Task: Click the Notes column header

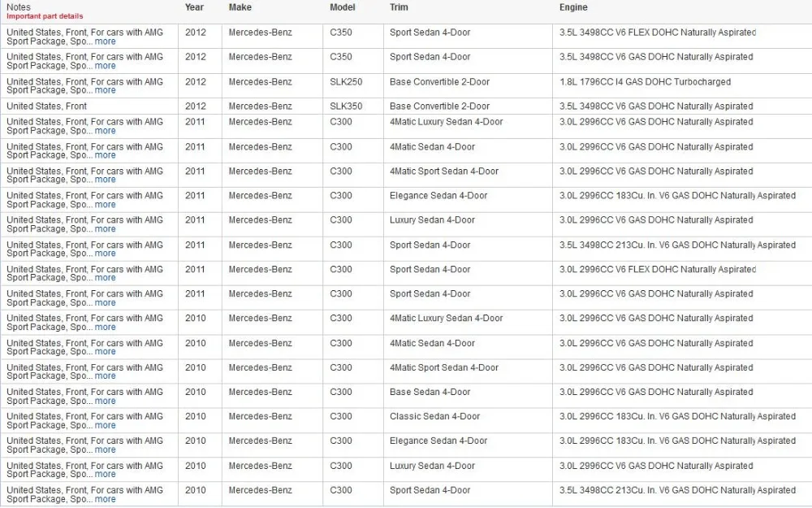Action: click(19, 7)
